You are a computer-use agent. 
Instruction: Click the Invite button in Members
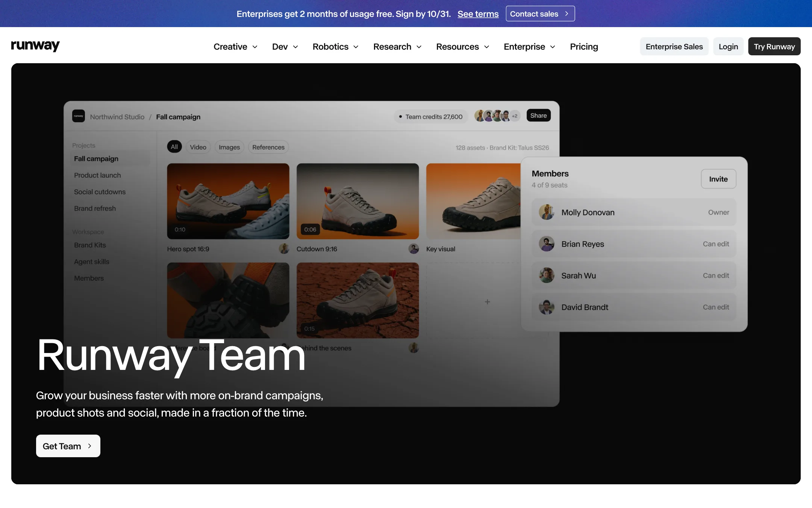pos(718,179)
